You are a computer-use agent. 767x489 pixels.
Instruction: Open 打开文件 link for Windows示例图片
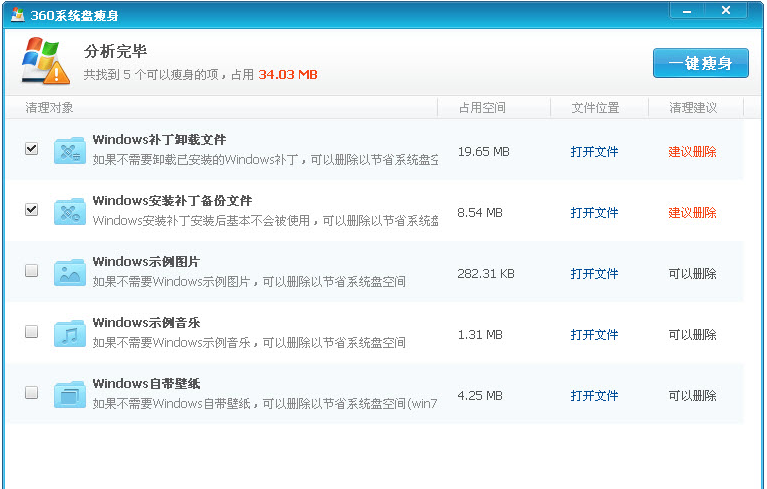pyautogui.click(x=594, y=273)
